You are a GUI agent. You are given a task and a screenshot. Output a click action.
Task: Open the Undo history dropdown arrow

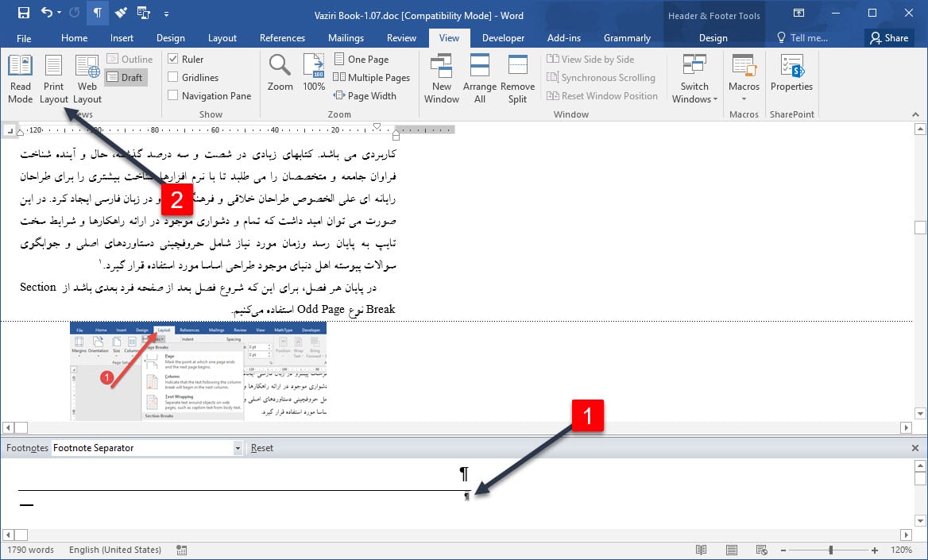pos(59,13)
